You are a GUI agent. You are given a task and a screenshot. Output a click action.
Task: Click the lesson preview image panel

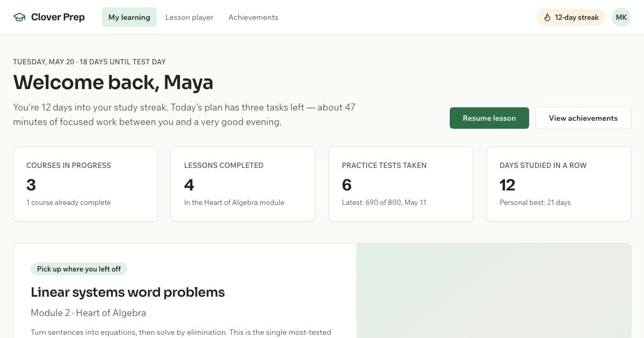point(494,291)
